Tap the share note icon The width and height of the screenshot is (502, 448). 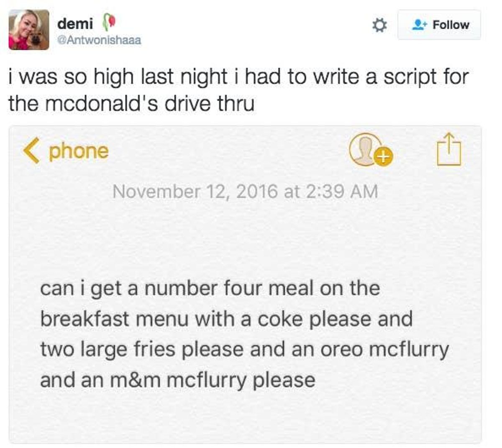[x=449, y=149]
